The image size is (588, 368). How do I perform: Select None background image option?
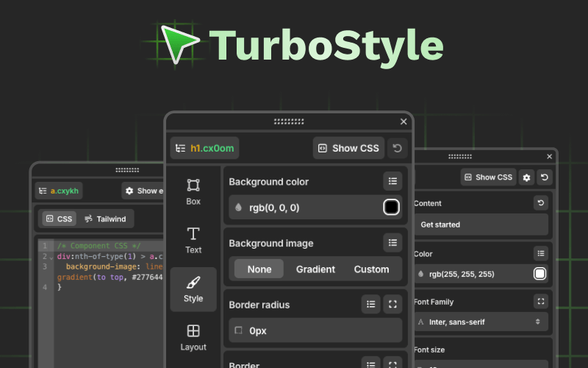pyautogui.click(x=259, y=269)
